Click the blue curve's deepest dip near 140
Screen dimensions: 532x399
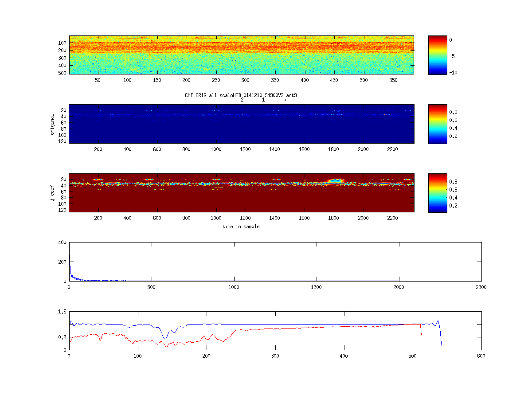(x=165, y=338)
